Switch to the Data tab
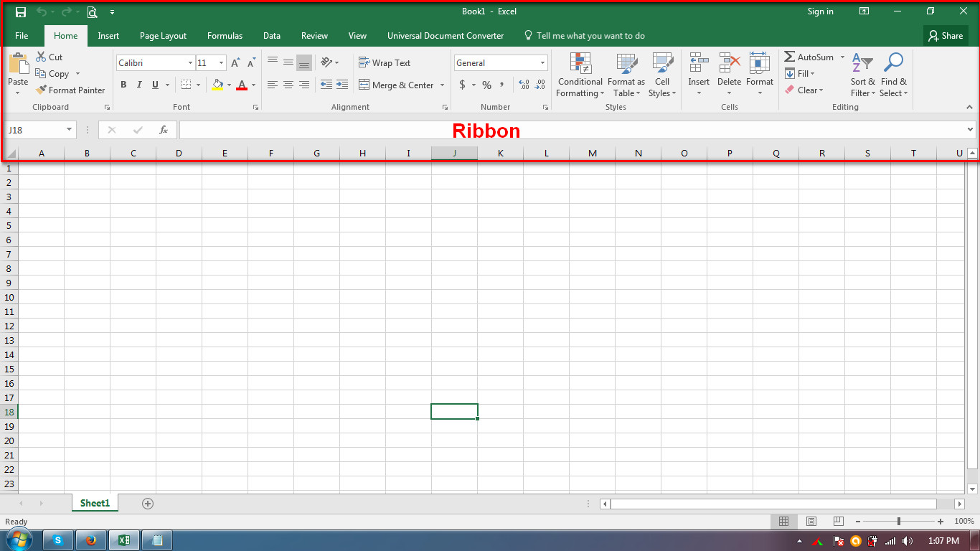The image size is (980, 551). (272, 36)
